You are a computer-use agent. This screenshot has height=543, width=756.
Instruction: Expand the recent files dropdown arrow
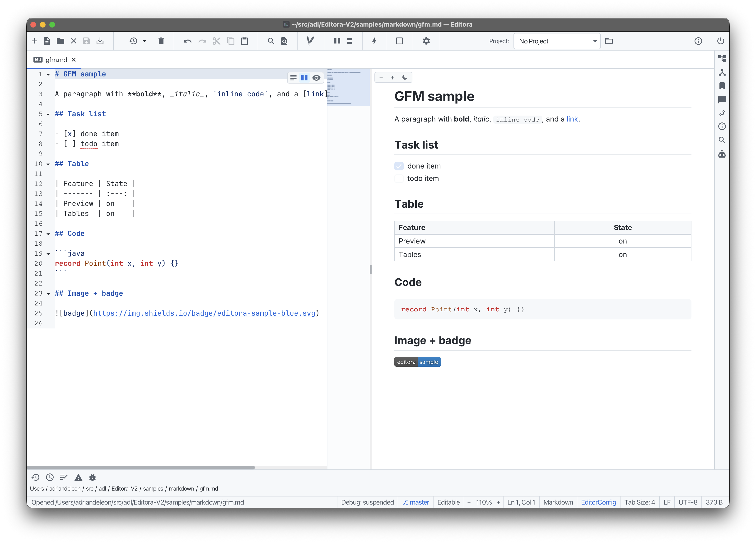point(144,41)
